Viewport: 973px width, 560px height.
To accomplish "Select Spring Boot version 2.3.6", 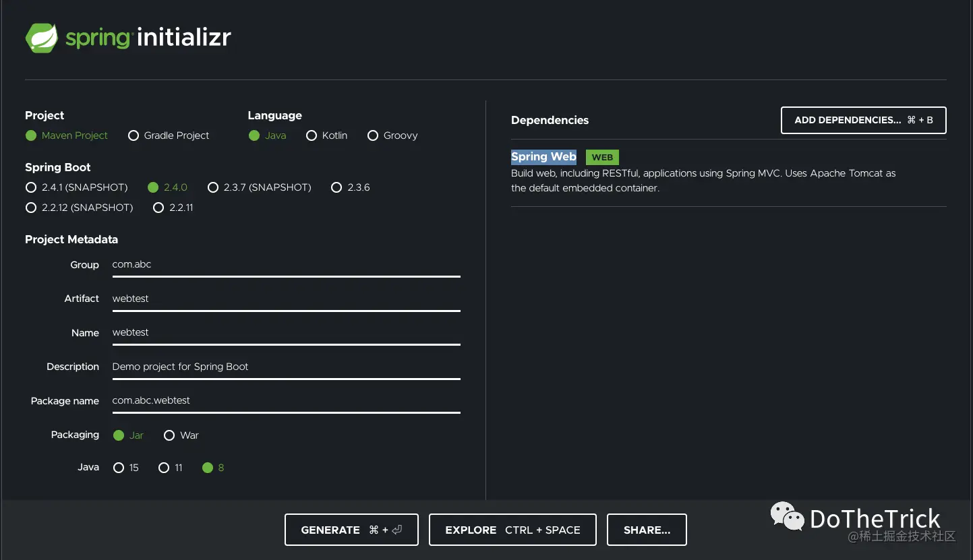I will pyautogui.click(x=336, y=187).
